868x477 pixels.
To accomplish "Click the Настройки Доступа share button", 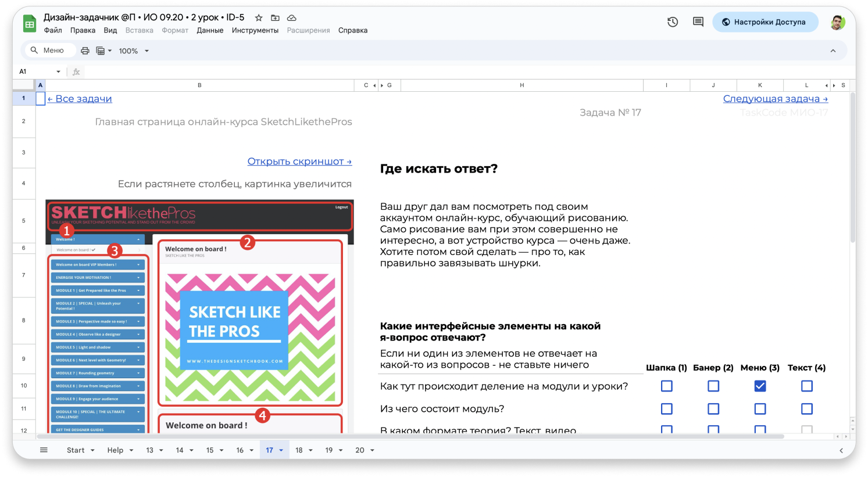I will 765,22.
